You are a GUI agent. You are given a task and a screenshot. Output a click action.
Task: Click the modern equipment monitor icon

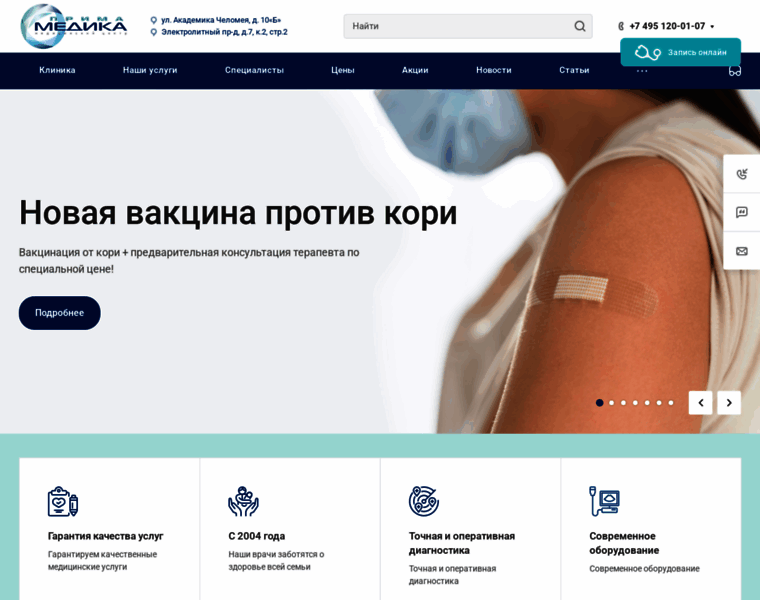(x=604, y=501)
